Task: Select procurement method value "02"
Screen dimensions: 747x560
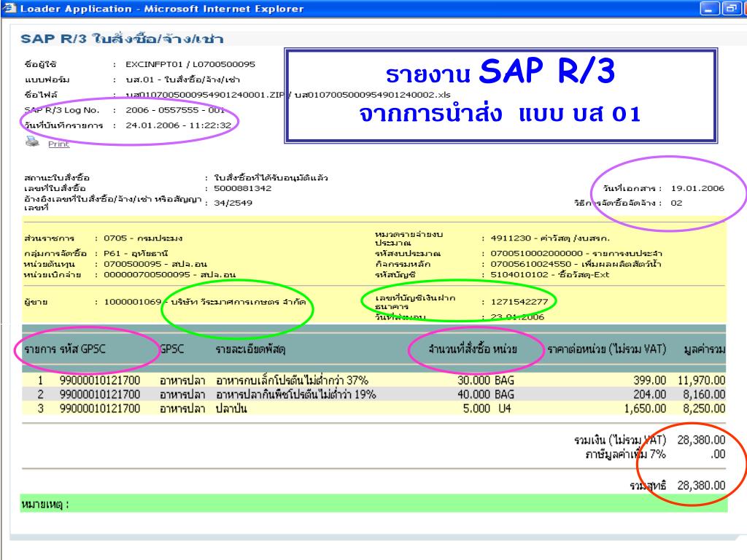Action: click(x=676, y=203)
